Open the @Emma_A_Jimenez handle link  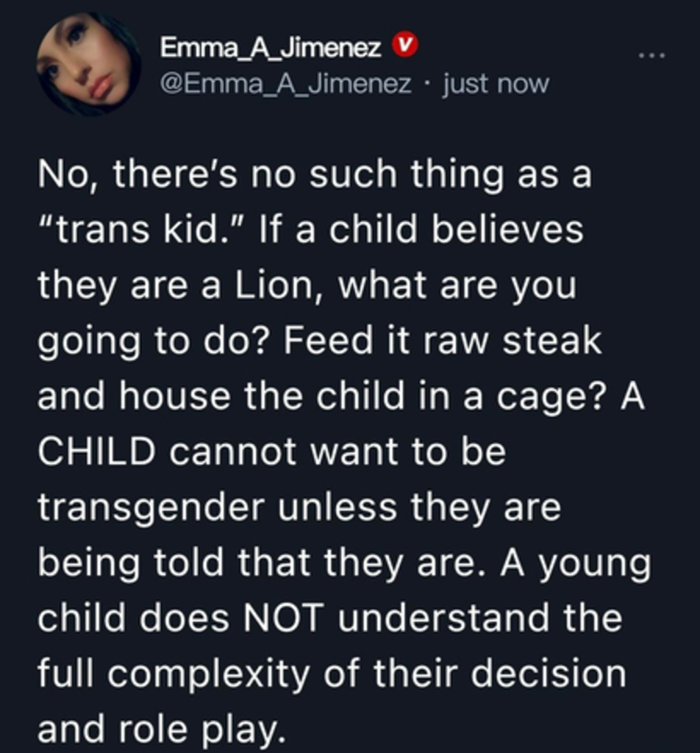pos(286,84)
